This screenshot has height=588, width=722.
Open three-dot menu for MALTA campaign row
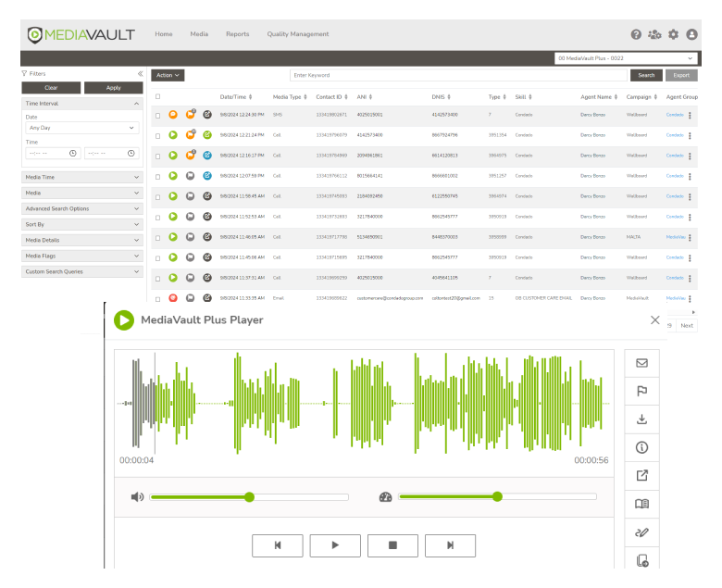(690, 238)
